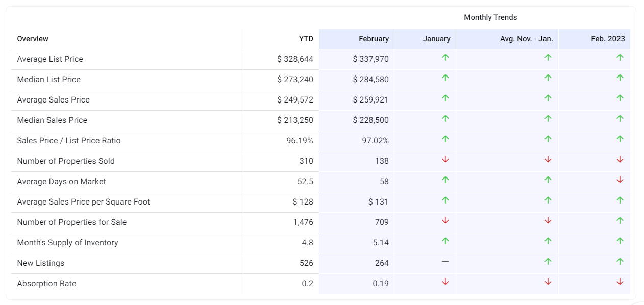Click Feb. 2023 down arrow for Average Days on Market
This screenshot has width=644, height=305.
[x=620, y=180]
